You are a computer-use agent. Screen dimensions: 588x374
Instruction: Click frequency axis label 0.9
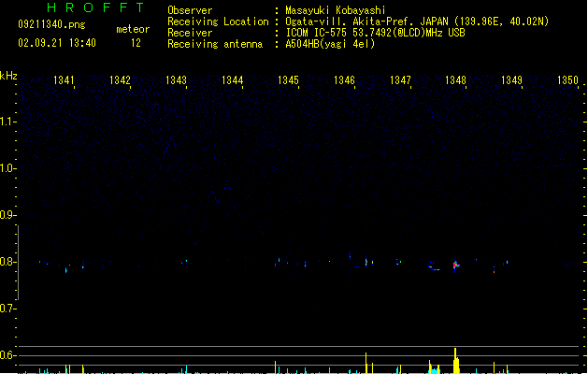[x=7, y=215]
